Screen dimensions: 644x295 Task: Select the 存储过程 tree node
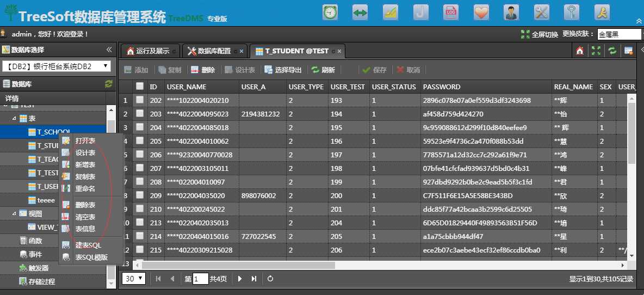[38, 282]
